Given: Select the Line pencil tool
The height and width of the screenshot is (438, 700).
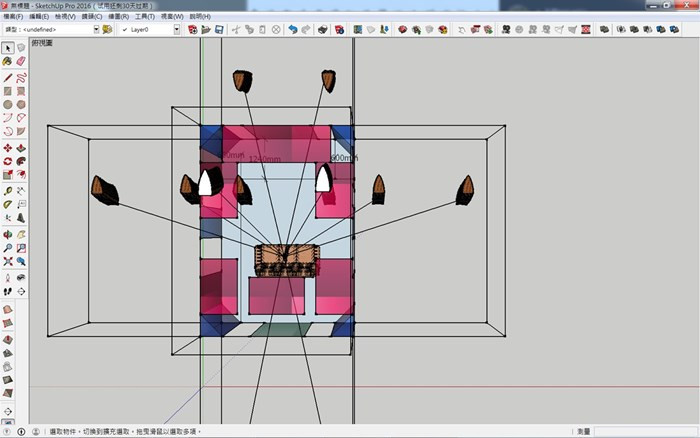Looking at the screenshot, I should (8, 77).
